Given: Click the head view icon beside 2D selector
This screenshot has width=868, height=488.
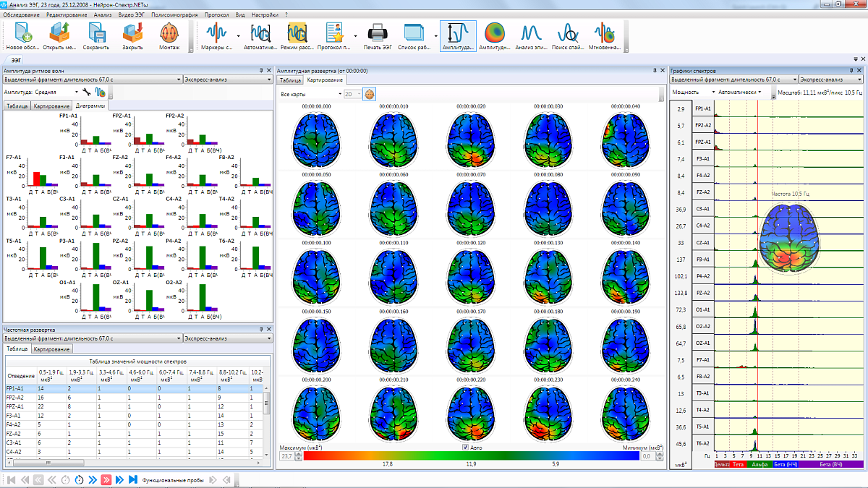Looking at the screenshot, I should click(370, 94).
